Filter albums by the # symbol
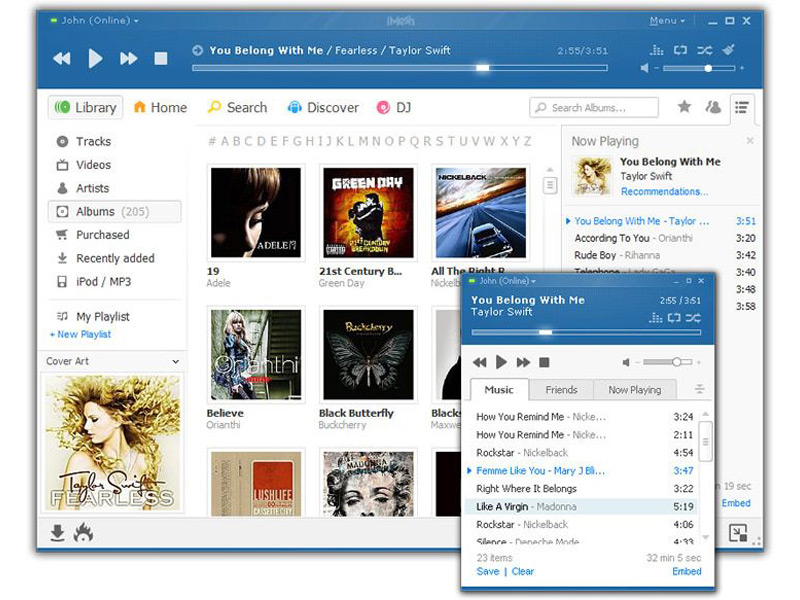 [212, 141]
